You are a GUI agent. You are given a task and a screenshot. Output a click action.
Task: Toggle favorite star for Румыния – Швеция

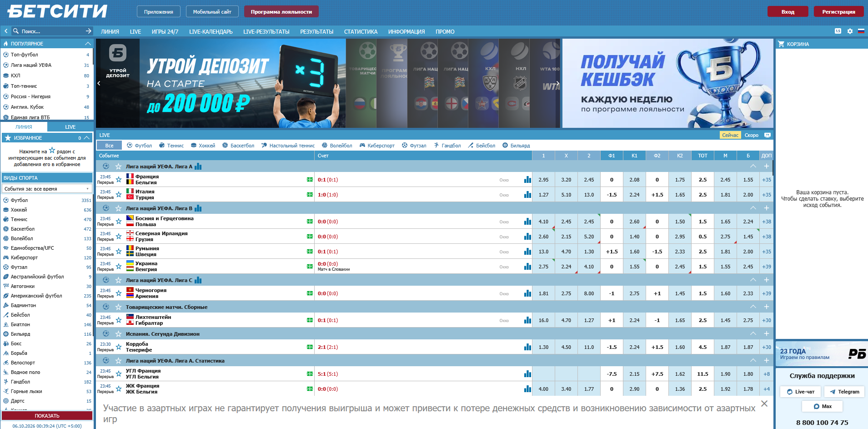click(x=119, y=252)
